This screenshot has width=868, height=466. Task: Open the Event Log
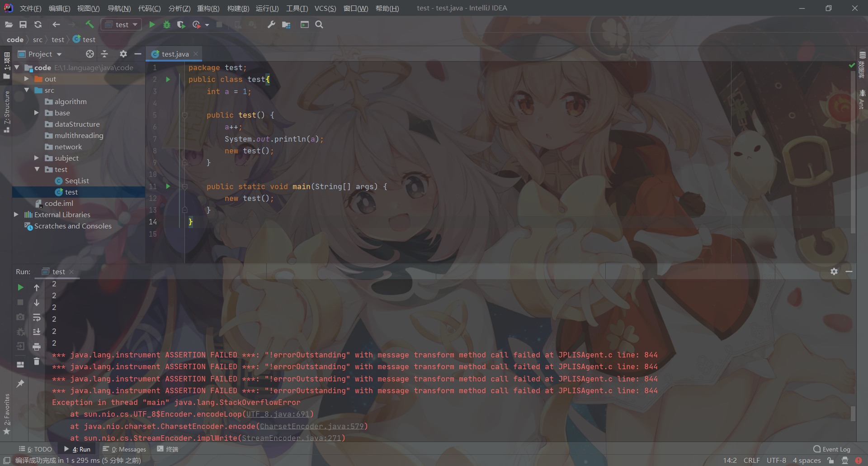[x=832, y=449]
